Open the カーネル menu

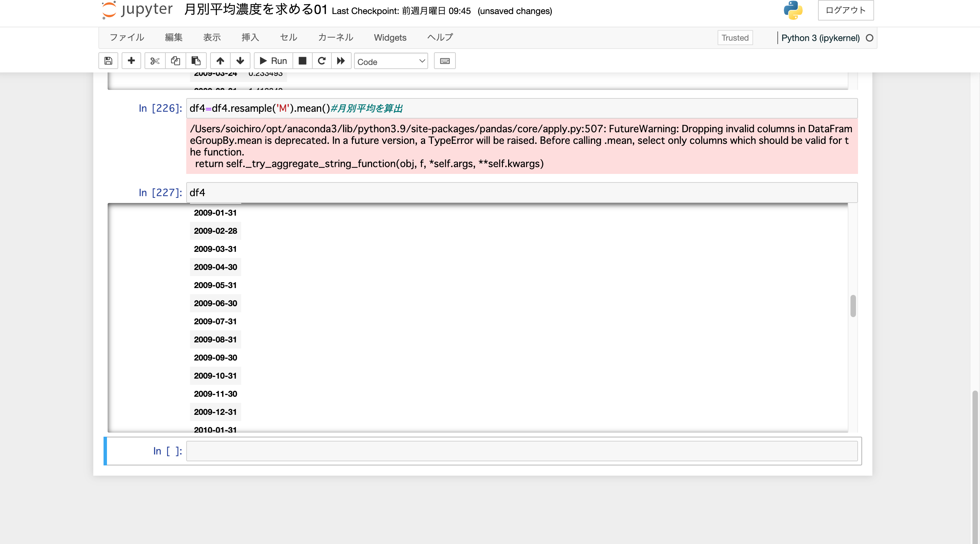(x=335, y=38)
